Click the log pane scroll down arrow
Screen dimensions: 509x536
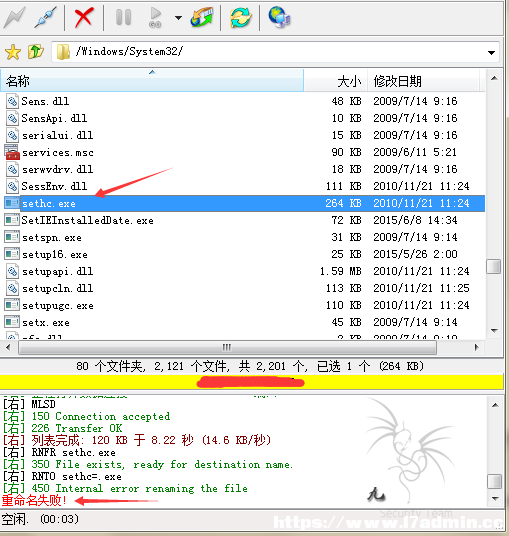495,499
